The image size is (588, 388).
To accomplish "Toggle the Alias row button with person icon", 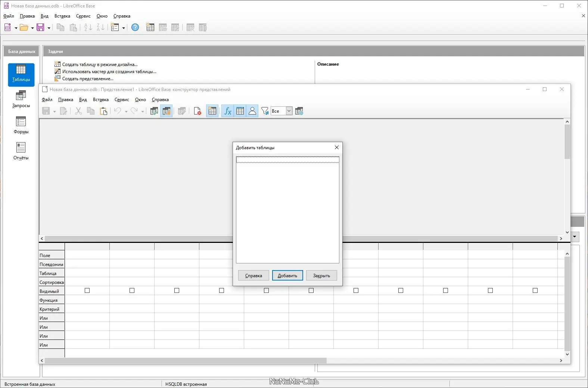I will pyautogui.click(x=252, y=111).
